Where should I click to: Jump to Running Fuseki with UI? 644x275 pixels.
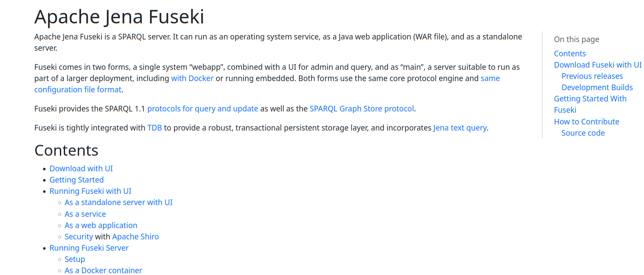click(x=90, y=191)
